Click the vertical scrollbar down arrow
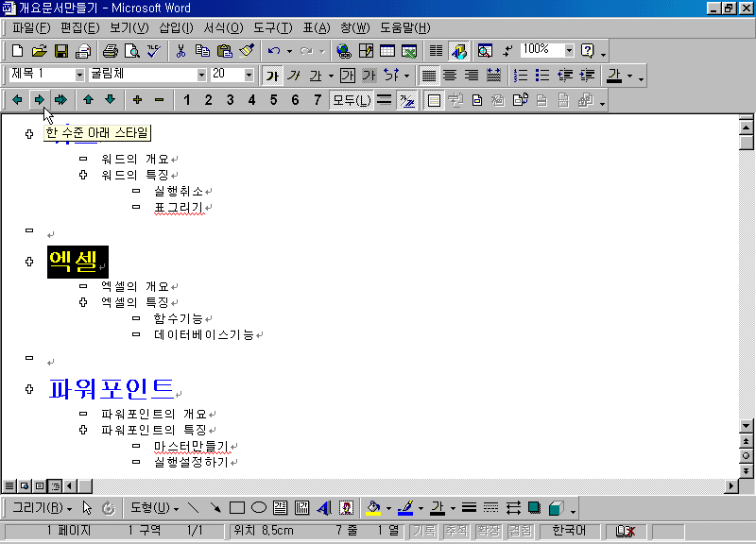Screen dimensions: 756x544 [x=746, y=425]
